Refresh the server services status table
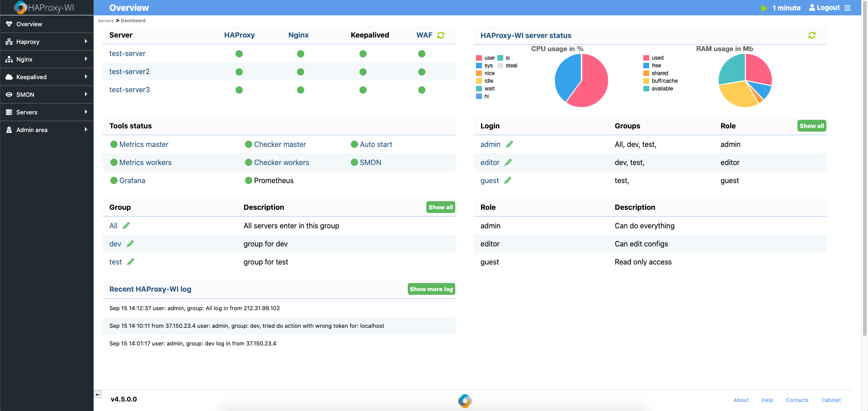The height and width of the screenshot is (411, 868). point(441,35)
